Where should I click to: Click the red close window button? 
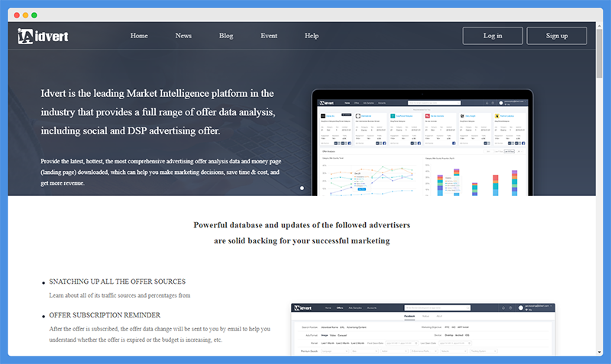click(x=17, y=15)
